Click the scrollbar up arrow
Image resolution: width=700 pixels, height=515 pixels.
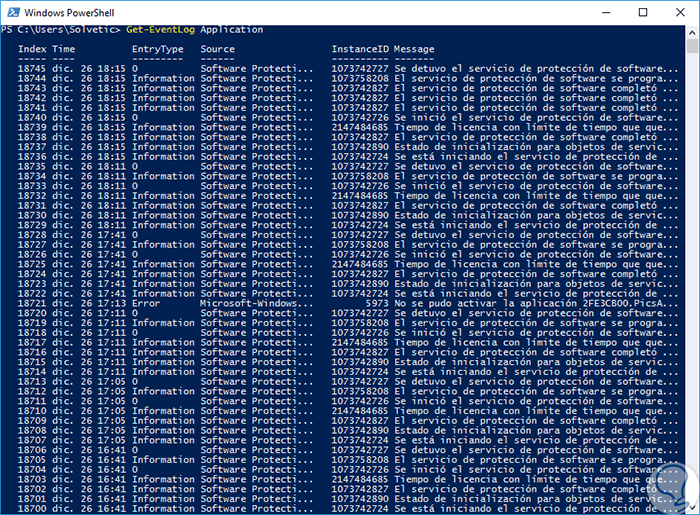click(x=692, y=33)
